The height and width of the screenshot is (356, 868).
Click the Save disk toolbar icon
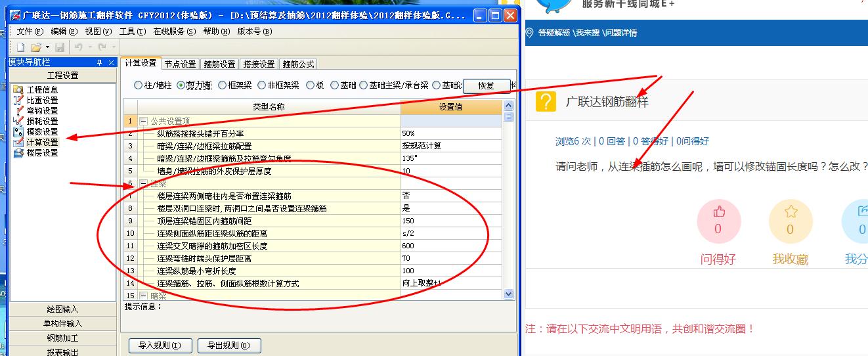(60, 47)
